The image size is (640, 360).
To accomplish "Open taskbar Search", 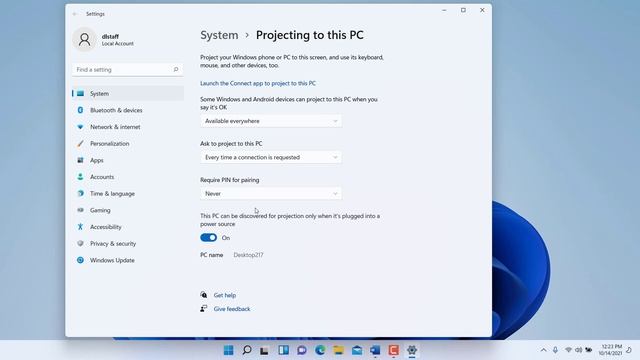I will pos(247,350).
